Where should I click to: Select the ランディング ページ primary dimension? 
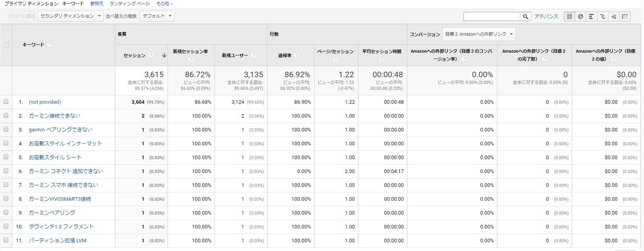click(x=129, y=3)
